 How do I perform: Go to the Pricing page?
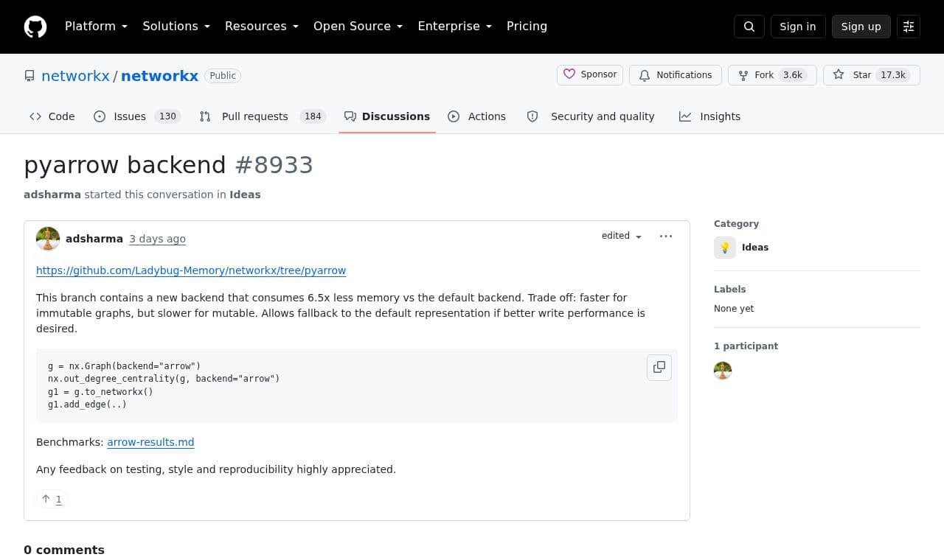click(x=527, y=27)
